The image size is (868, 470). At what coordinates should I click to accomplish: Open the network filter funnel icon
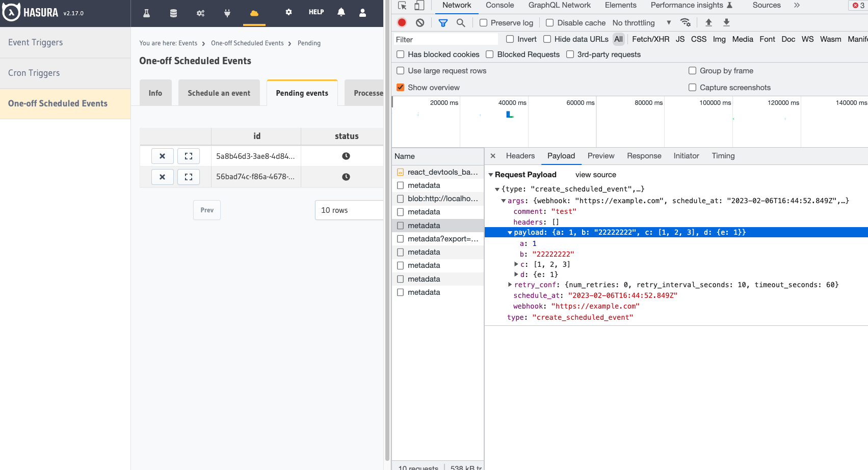443,22
